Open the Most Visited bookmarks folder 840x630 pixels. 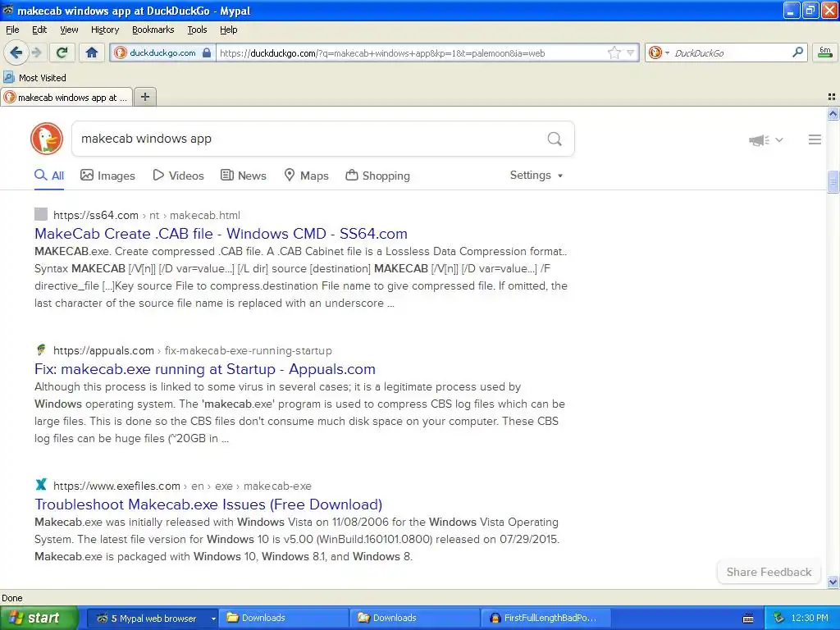coord(34,78)
